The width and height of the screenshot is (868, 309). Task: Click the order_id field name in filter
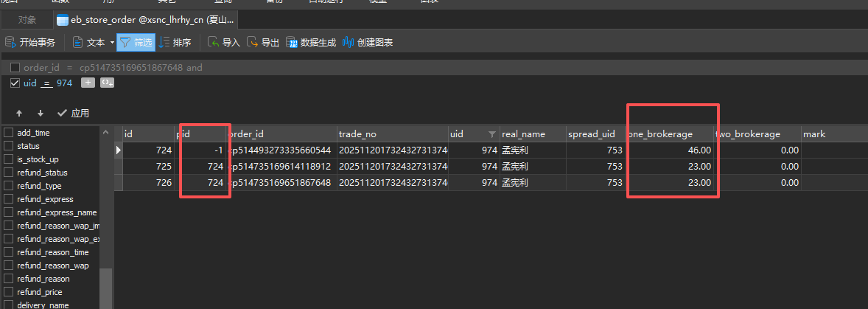(x=41, y=68)
